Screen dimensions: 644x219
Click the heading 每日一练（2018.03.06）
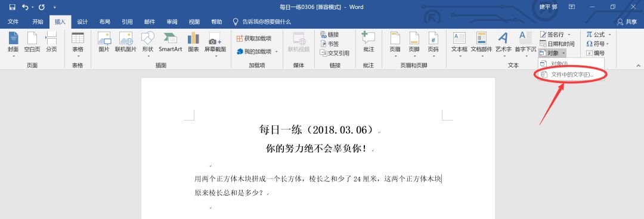click(x=317, y=130)
